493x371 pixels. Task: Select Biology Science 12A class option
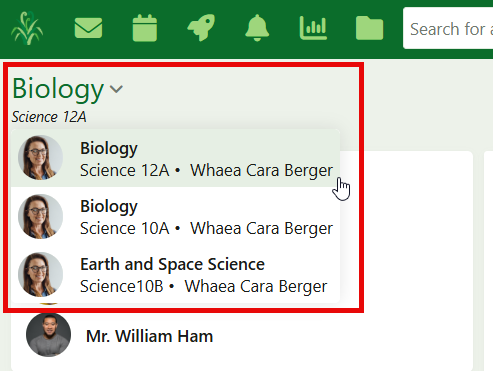[x=175, y=158]
